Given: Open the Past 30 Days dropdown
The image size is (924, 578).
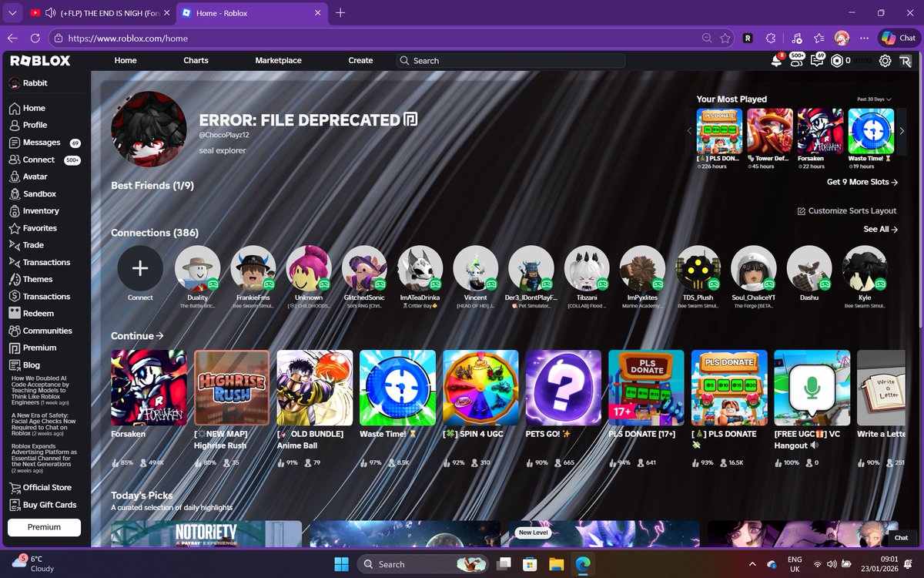Looking at the screenshot, I should tap(875, 99).
